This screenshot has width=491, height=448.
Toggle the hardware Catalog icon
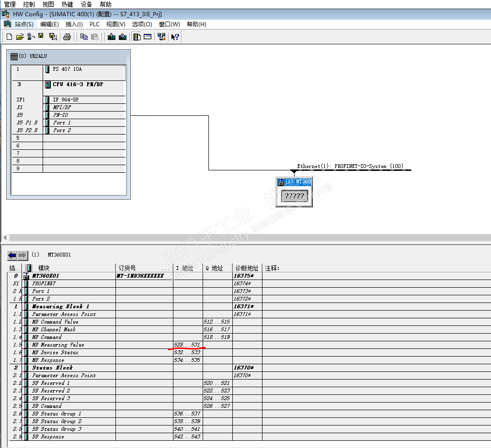click(x=137, y=37)
